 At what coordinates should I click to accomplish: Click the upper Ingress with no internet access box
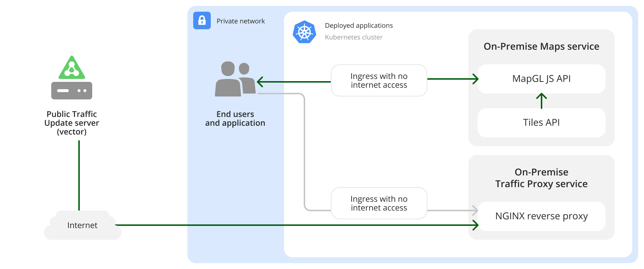point(379,80)
